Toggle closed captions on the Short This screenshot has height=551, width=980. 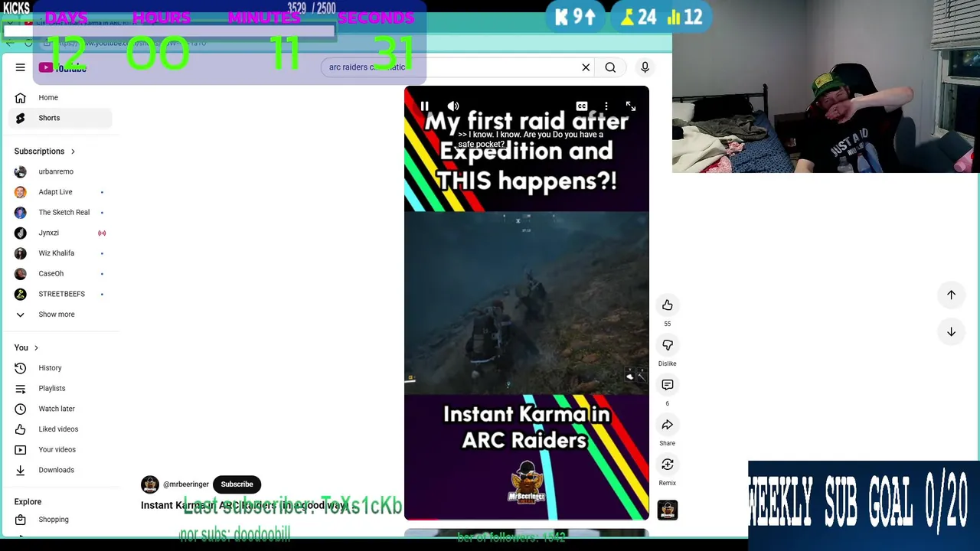[x=582, y=106]
